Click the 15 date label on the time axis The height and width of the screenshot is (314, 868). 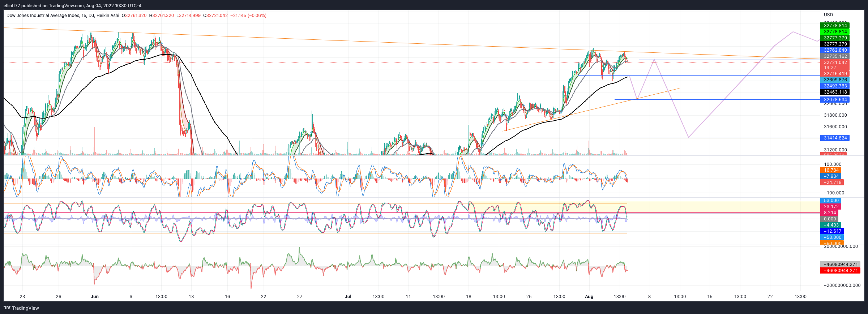coord(710,297)
